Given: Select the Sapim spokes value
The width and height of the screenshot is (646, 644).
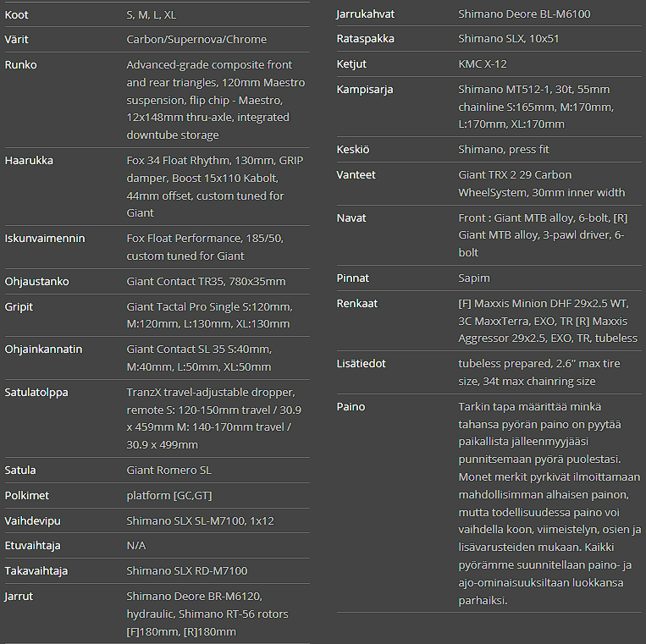Looking at the screenshot, I should click(474, 278).
